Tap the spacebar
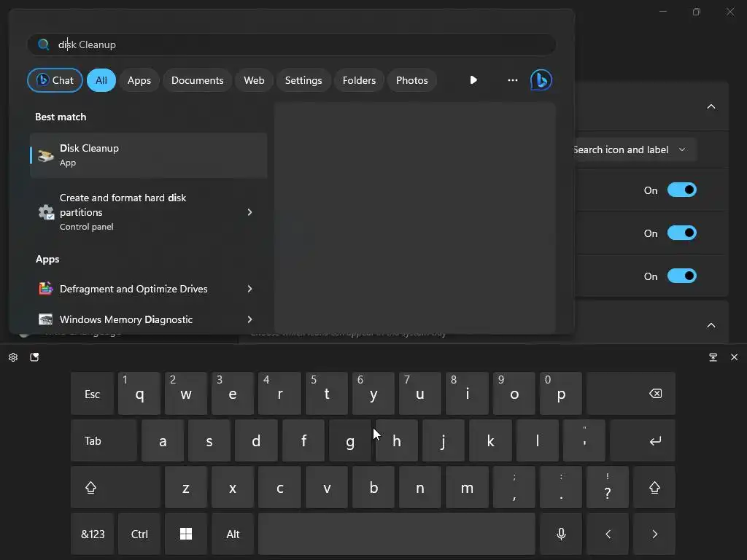Screen dimensions: 747x560 click(397, 534)
